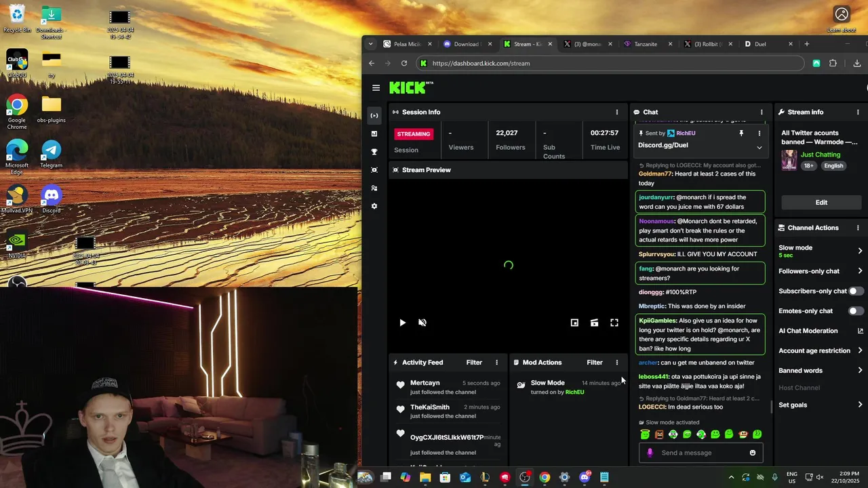Open Channel Actions options menu
The image size is (868, 488).
[858, 228]
